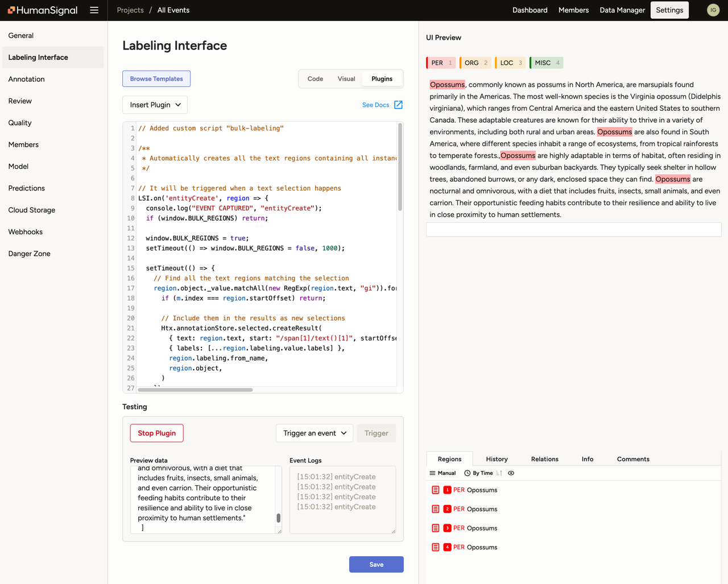Toggle region visibility with the eye icon
Viewport: 728px width, 584px height.
click(x=511, y=473)
